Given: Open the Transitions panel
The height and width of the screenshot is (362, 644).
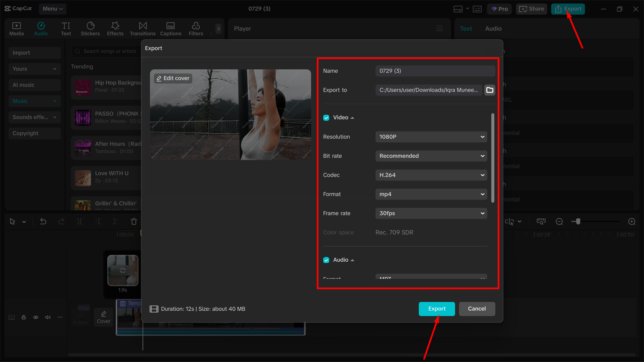Looking at the screenshot, I should click(x=142, y=29).
